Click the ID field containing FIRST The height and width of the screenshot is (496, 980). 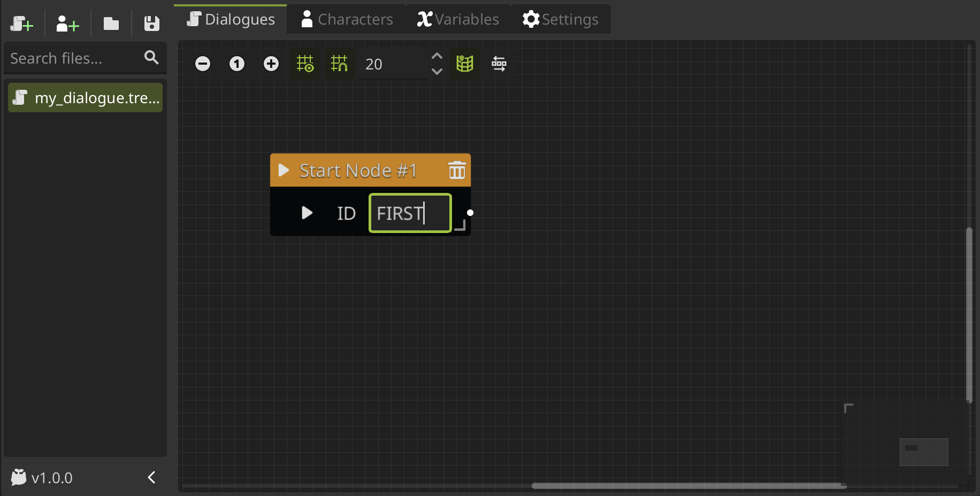409,213
